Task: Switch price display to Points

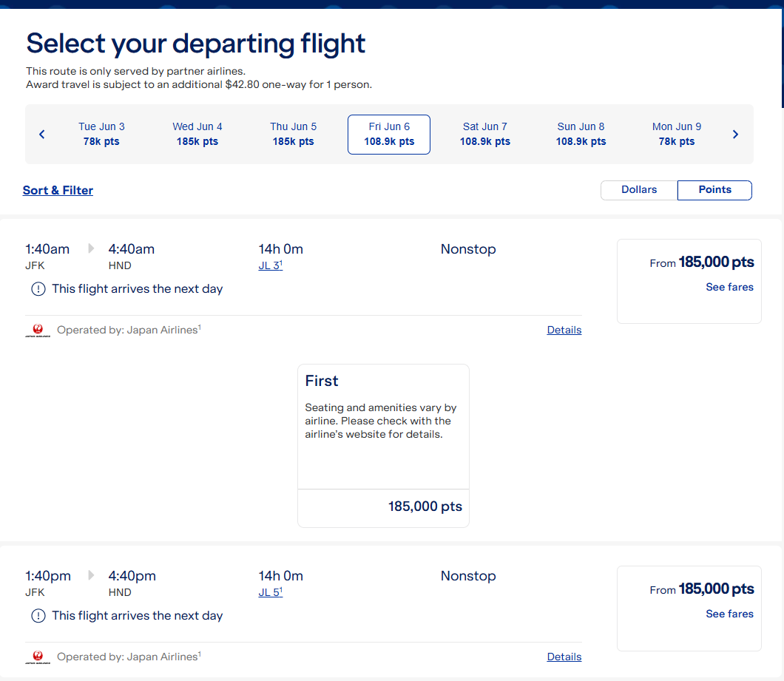Action: pyautogui.click(x=714, y=190)
